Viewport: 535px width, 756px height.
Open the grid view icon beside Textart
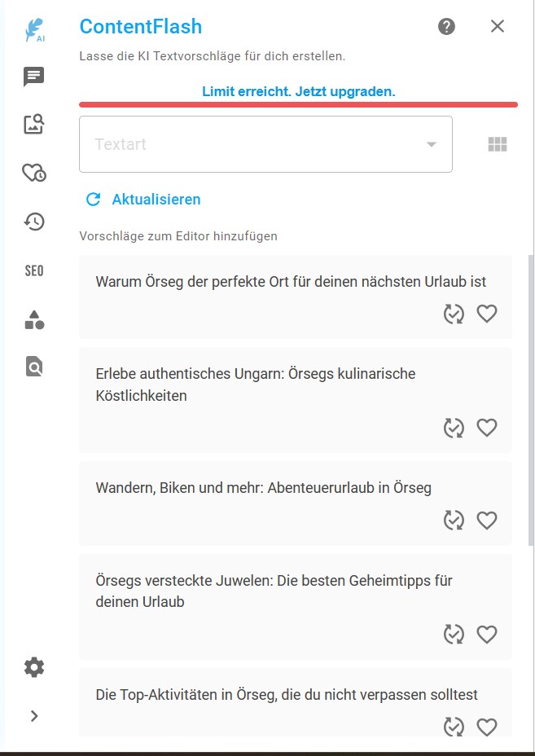(x=498, y=145)
